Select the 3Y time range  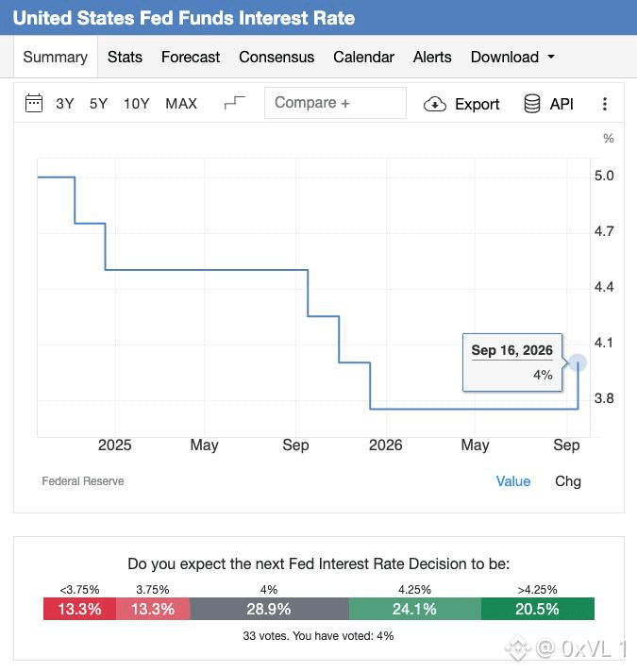65,104
